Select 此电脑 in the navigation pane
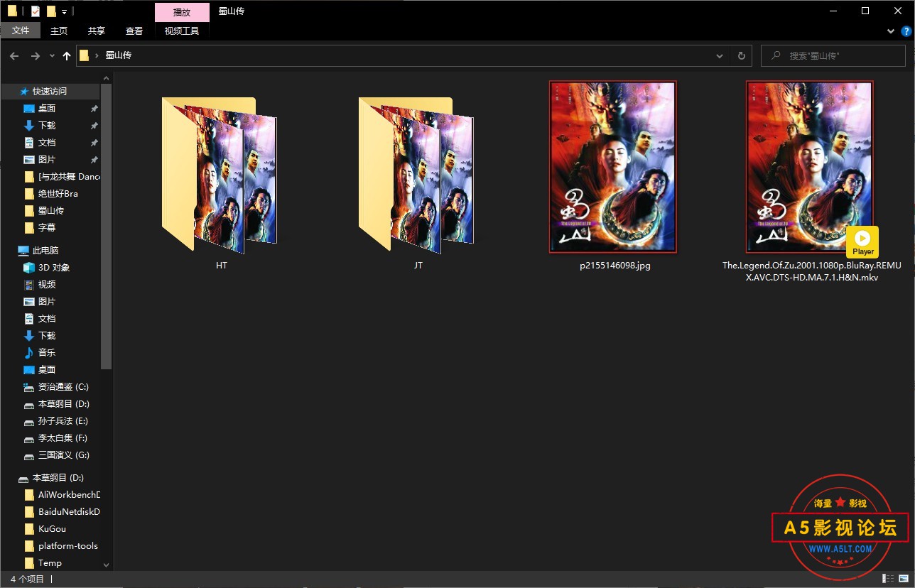Viewport: 915px width, 588px height. [x=45, y=250]
